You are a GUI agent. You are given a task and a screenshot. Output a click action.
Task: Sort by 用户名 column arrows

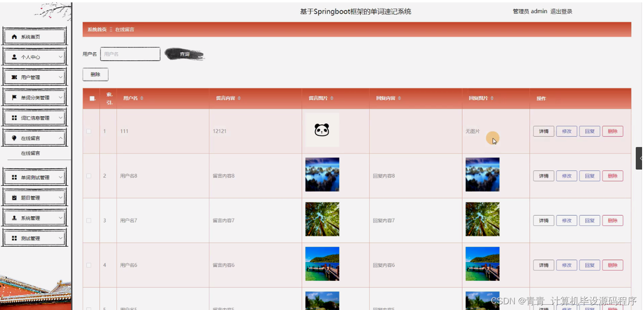(142, 99)
